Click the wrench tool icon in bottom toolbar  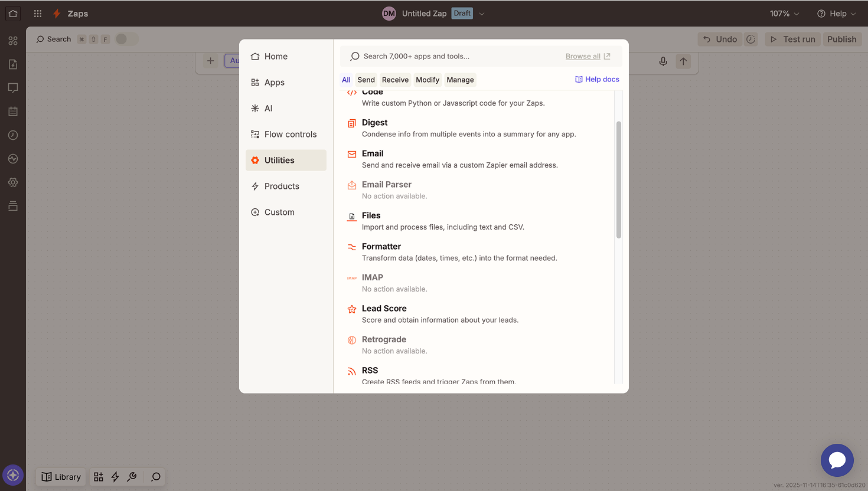[x=132, y=477]
